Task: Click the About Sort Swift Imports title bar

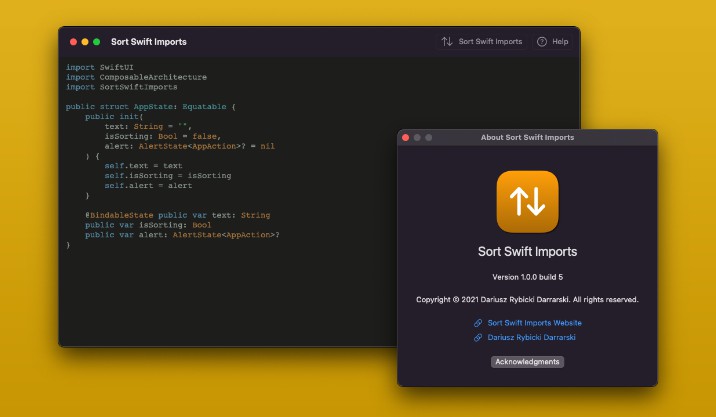Action: coord(527,137)
